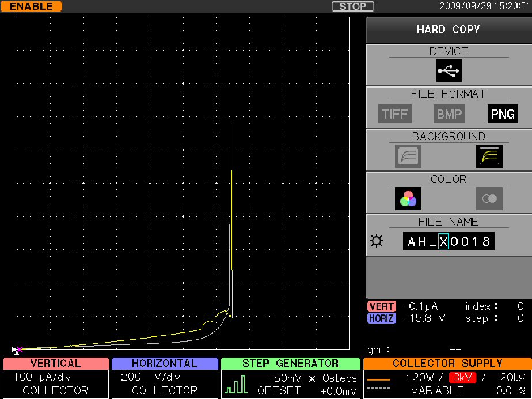Click the DEVICE section label

tap(449, 52)
